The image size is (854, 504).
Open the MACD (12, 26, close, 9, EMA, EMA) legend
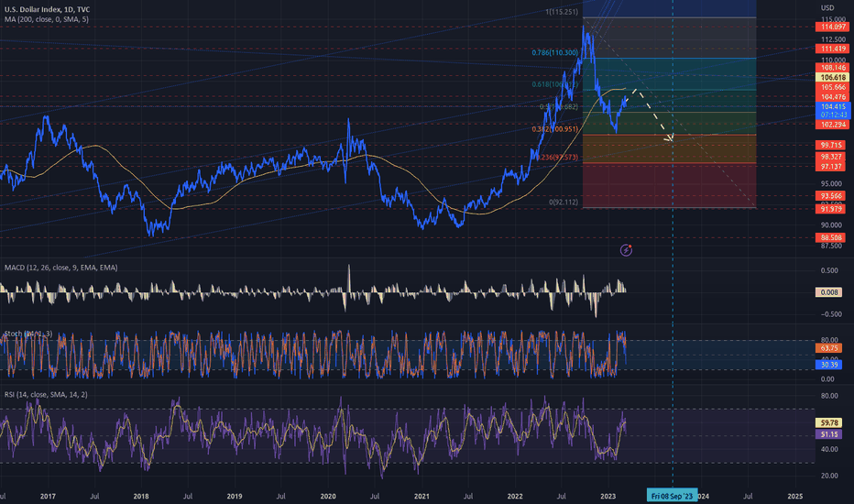(x=61, y=268)
